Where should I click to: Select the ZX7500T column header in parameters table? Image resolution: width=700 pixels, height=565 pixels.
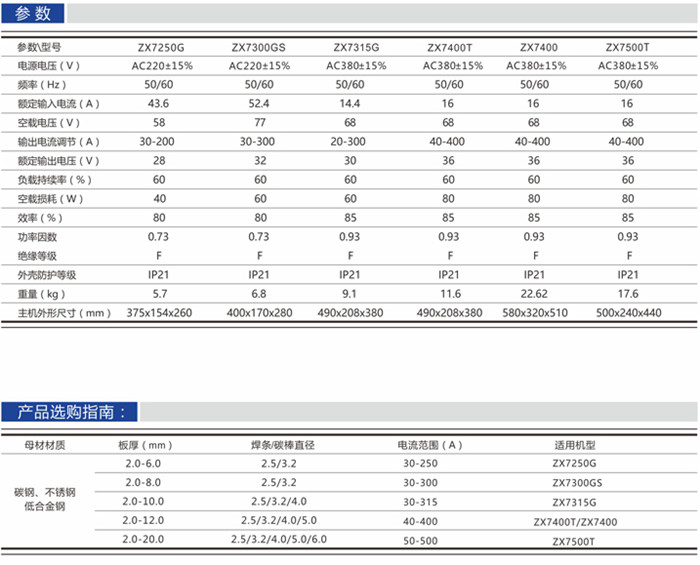(x=627, y=47)
